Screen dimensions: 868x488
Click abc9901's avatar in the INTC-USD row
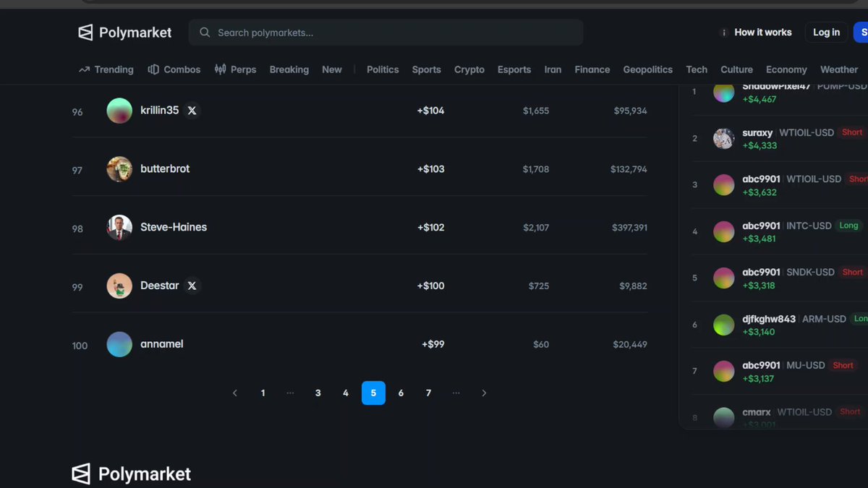[724, 231]
